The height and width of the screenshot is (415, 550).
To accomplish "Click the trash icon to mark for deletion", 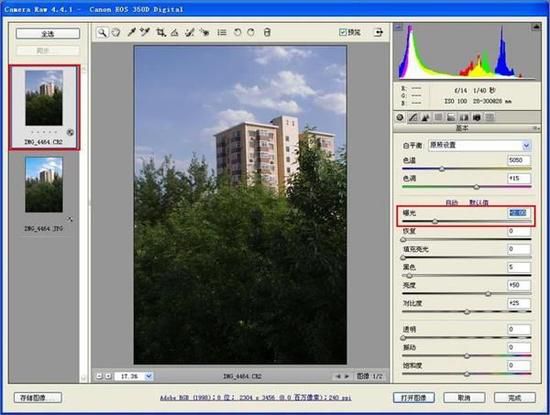I will pyautogui.click(x=267, y=33).
